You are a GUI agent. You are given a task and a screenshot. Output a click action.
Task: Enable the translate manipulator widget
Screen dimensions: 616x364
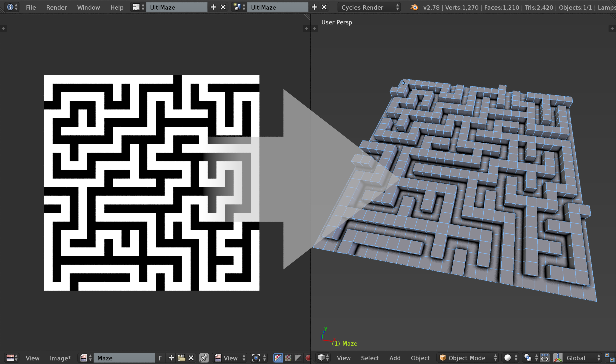545,358
